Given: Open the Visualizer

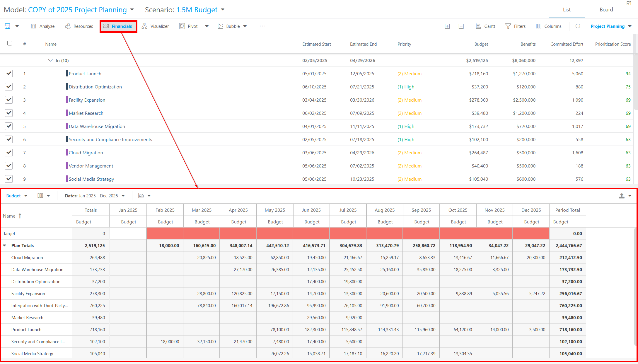Looking at the screenshot, I should [x=155, y=26].
